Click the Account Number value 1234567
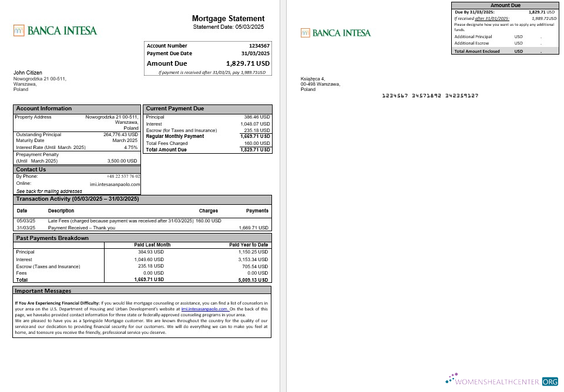Image resolution: width=564 pixels, height=392 pixels. pos(258,46)
